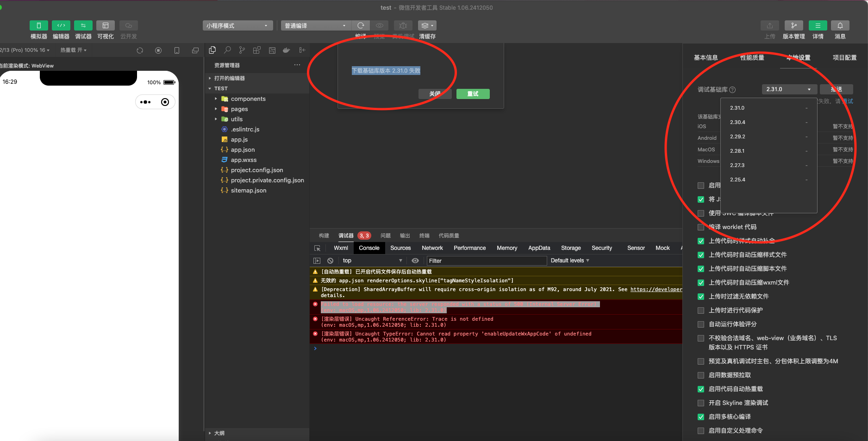Open the 清缓存 clear cache menu
868x441 pixels.
(x=427, y=25)
